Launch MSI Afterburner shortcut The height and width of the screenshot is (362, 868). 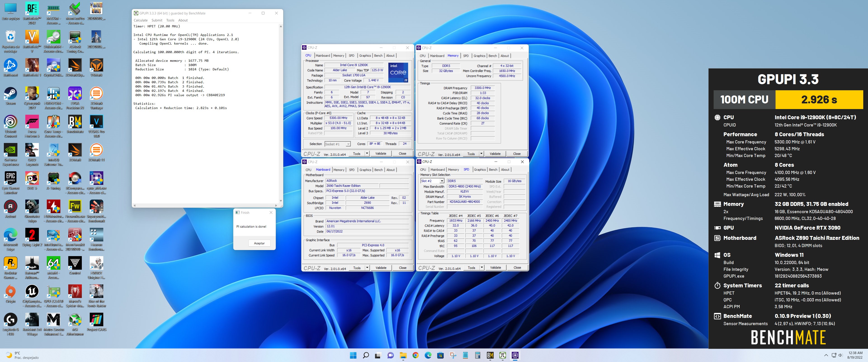(x=75, y=324)
